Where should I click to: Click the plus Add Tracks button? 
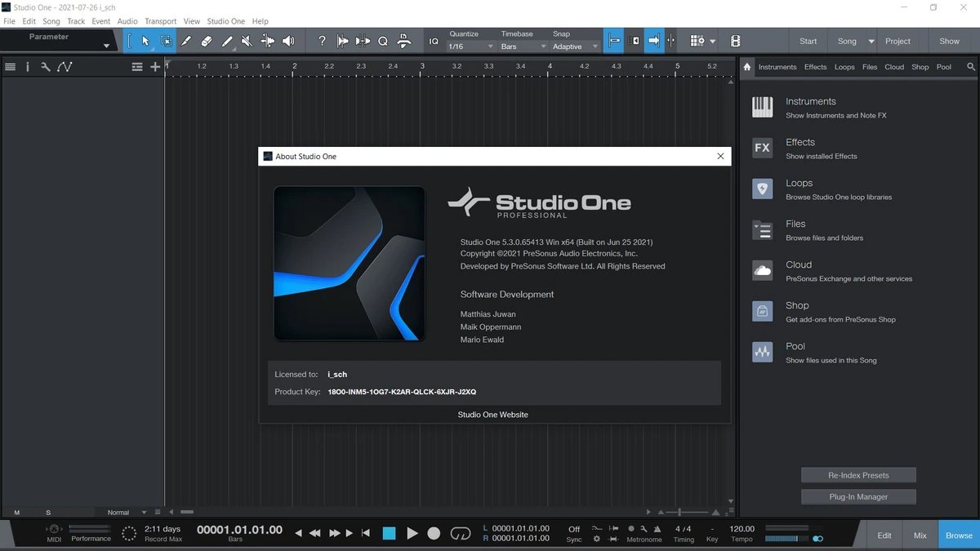(155, 67)
